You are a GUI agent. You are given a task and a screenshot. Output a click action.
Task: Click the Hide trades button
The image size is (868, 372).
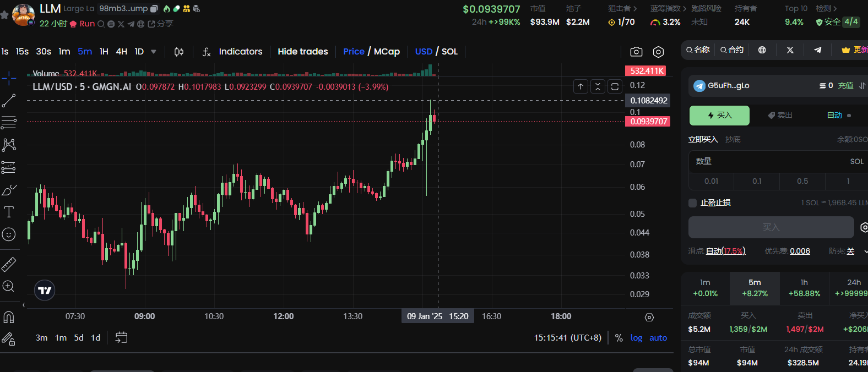tap(302, 52)
